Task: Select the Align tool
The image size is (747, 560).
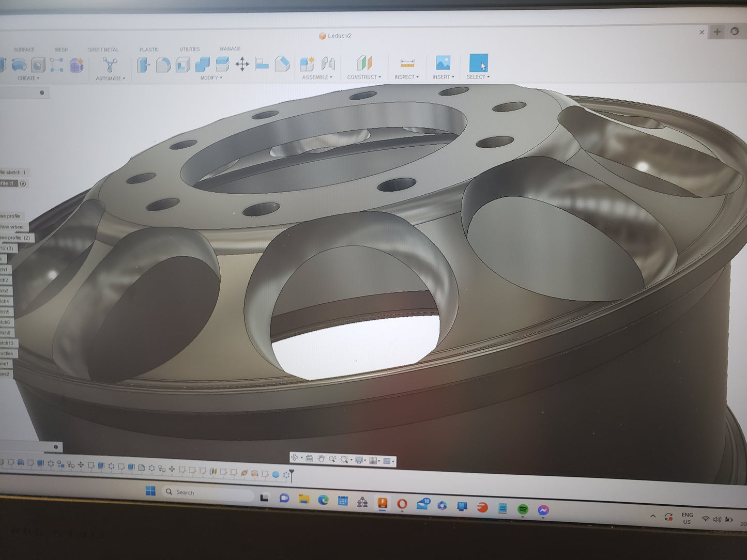Action: coord(262,64)
